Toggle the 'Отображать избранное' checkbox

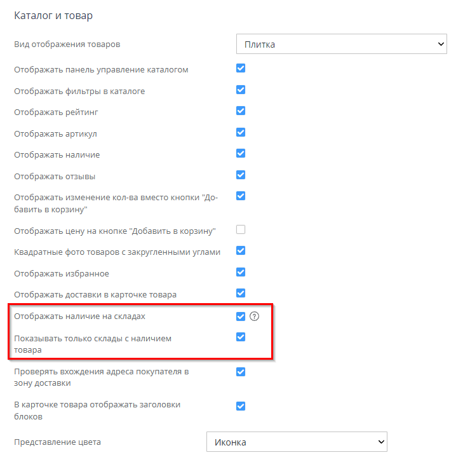coord(241,273)
